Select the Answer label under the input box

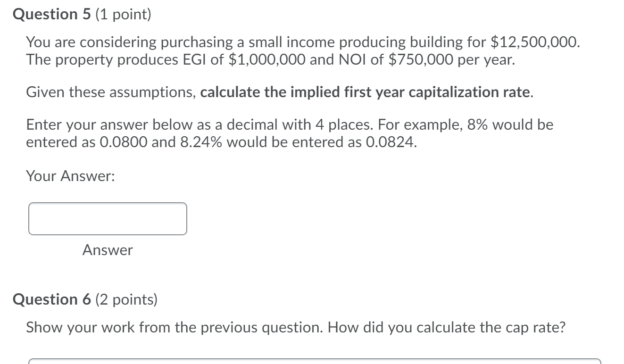point(108,250)
